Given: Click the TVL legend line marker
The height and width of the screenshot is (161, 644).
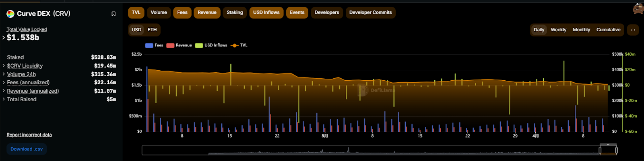Looking at the screenshot, I should click(x=235, y=45).
